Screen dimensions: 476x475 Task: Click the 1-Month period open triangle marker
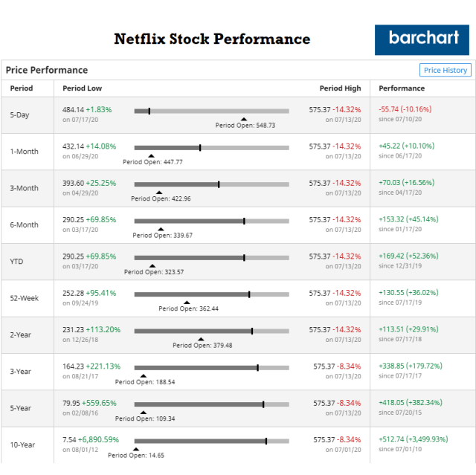tap(150, 155)
